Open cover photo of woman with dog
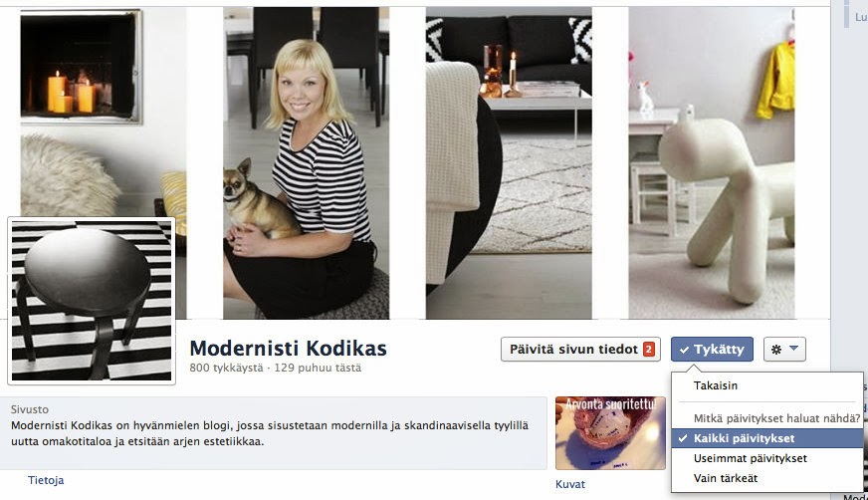The width and height of the screenshot is (868, 500). point(307,162)
